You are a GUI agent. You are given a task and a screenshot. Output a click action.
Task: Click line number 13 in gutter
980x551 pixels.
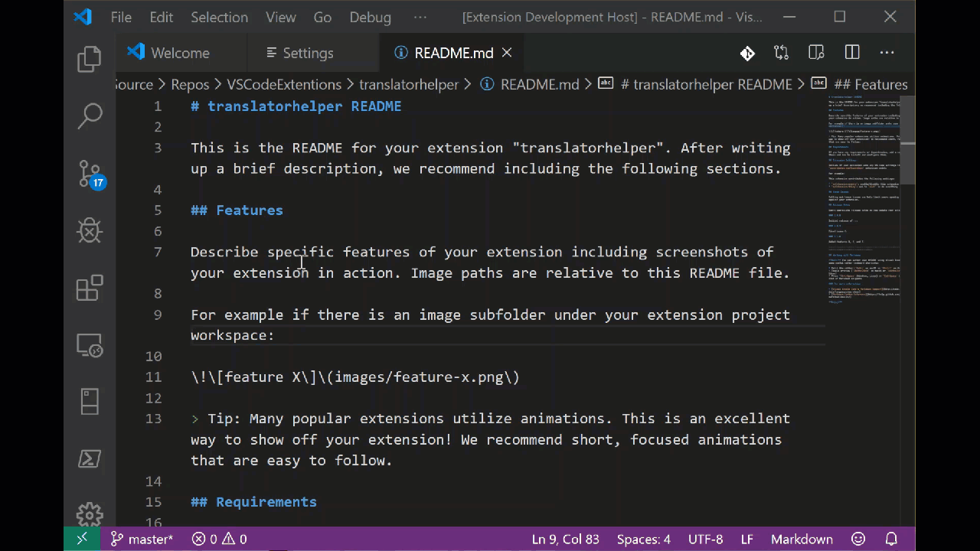pyautogui.click(x=153, y=419)
